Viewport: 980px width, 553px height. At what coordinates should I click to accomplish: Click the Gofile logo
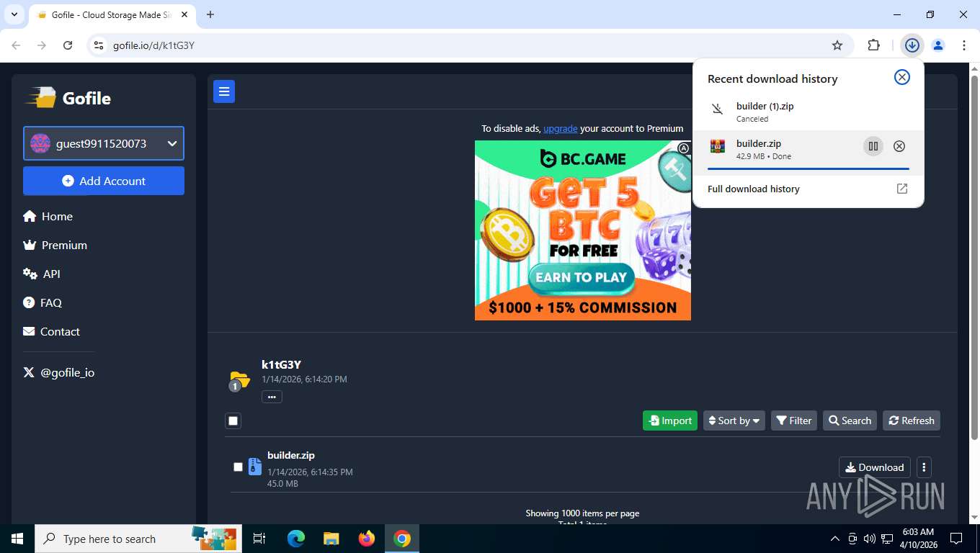[x=68, y=98]
